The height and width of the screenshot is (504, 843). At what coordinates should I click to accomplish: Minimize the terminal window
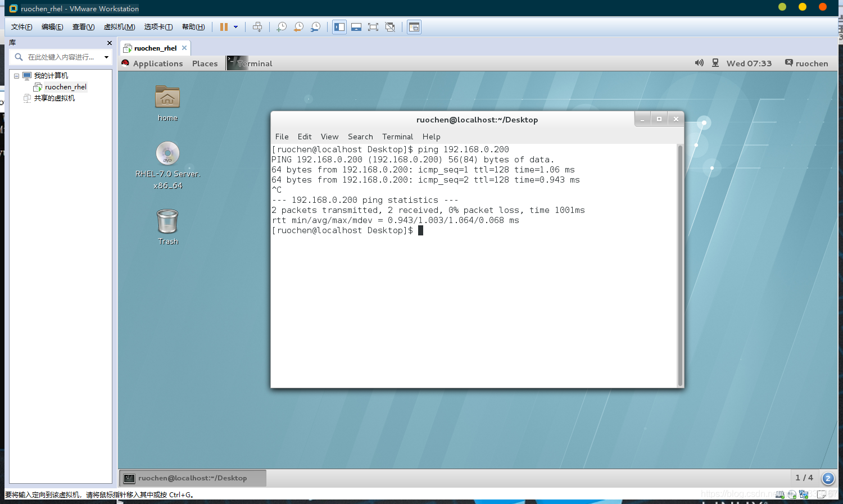pyautogui.click(x=642, y=119)
